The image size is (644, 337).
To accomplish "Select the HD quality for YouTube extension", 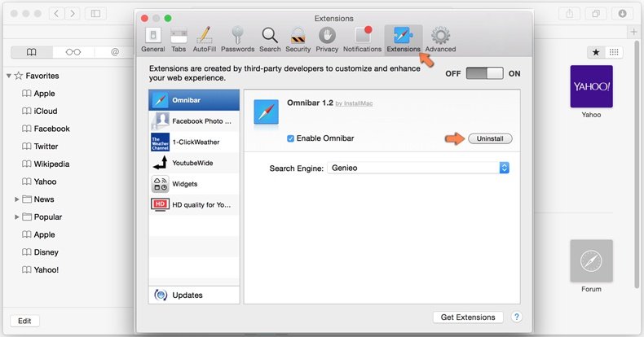I will [x=194, y=204].
